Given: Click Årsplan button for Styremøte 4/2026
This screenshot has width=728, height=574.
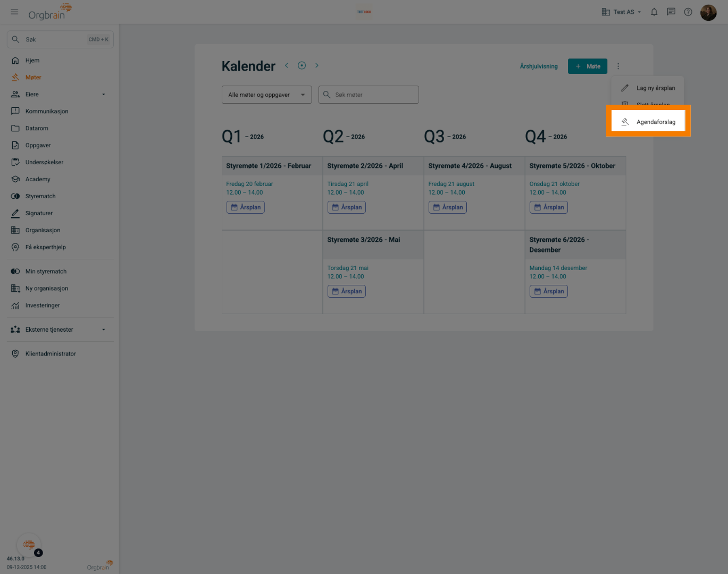Looking at the screenshot, I should click(x=448, y=207).
